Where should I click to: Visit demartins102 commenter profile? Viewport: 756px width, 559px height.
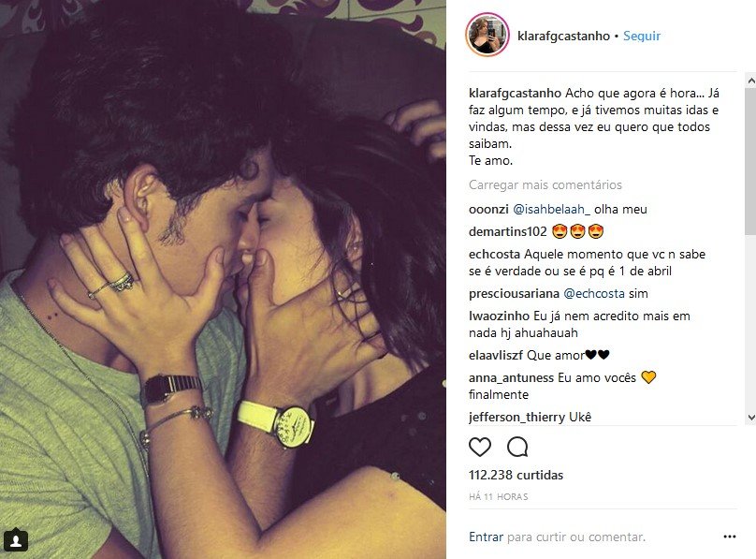[x=508, y=231]
